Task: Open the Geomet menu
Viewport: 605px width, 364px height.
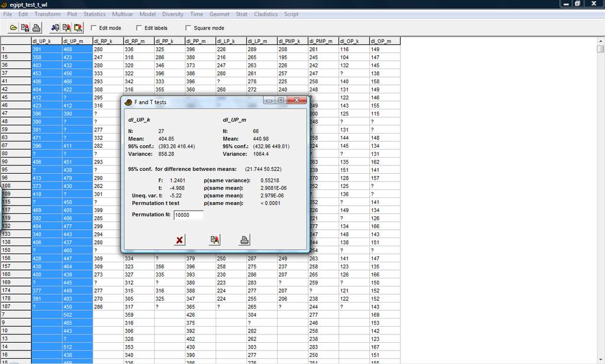Action: coord(219,14)
